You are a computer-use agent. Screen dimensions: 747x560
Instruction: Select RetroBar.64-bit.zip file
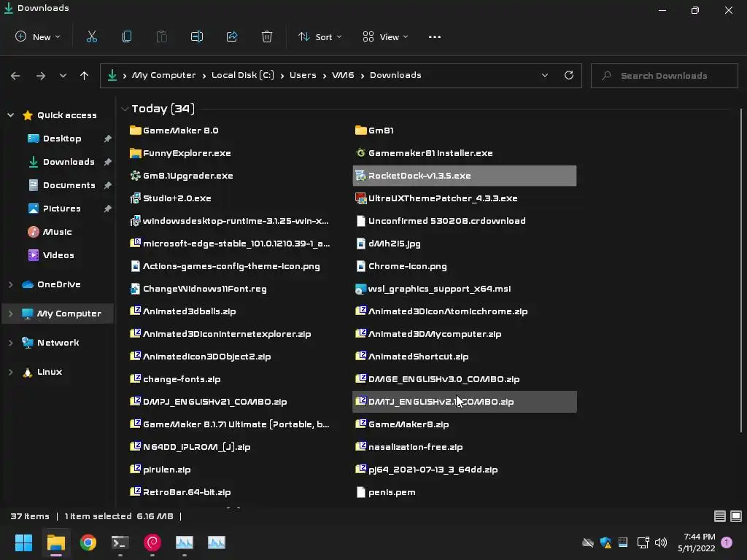tap(180, 492)
